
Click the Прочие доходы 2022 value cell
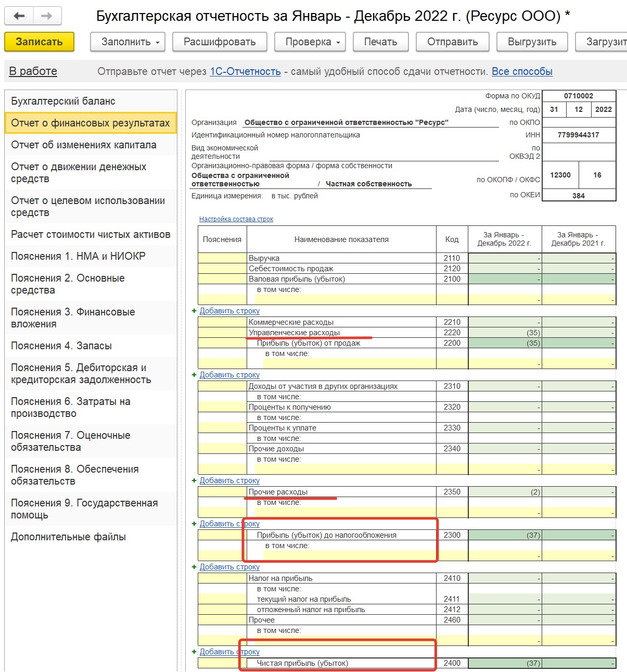click(x=505, y=449)
